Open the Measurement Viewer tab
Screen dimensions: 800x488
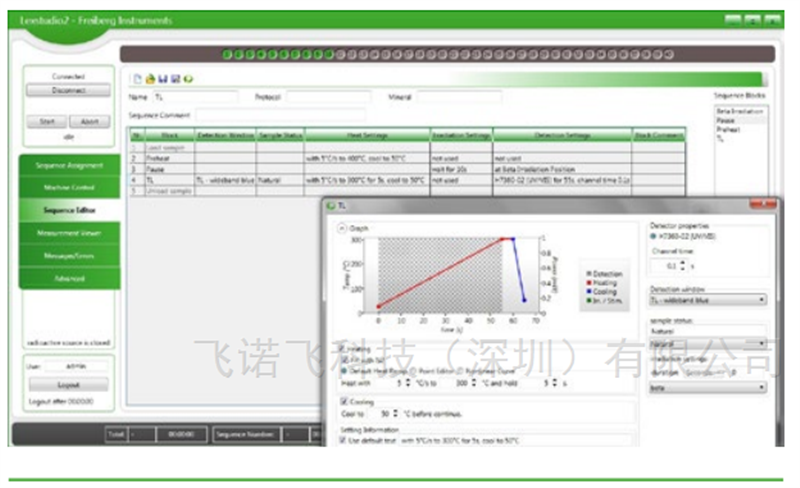(70, 233)
